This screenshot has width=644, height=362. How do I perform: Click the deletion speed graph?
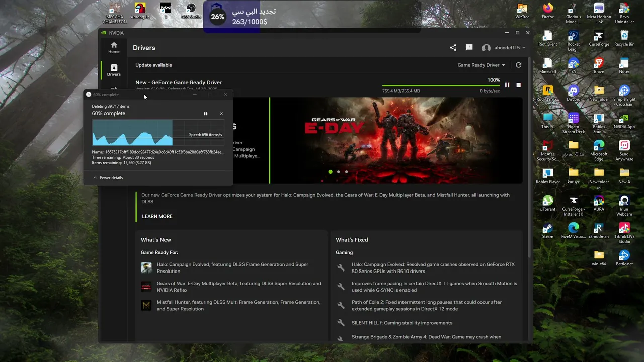point(157,133)
